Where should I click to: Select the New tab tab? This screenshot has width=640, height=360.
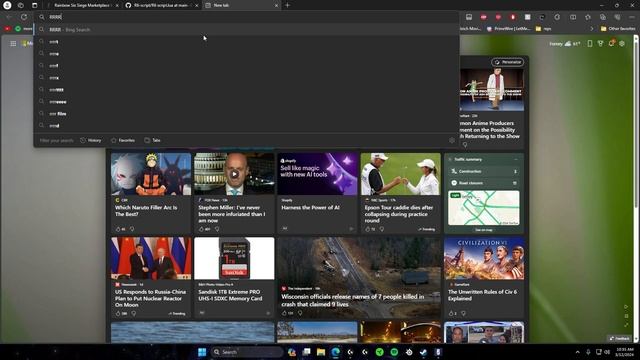tap(241, 5)
